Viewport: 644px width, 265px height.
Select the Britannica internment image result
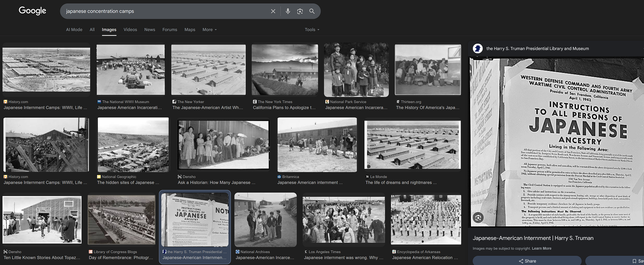click(317, 145)
